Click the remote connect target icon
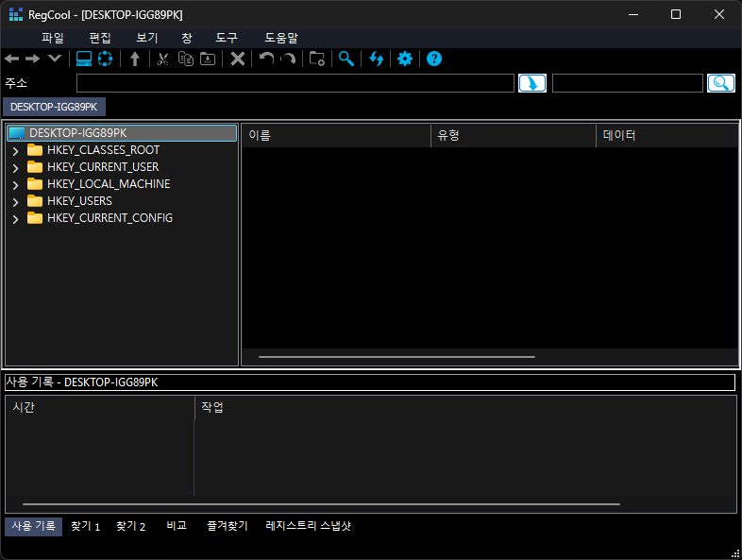 [105, 59]
